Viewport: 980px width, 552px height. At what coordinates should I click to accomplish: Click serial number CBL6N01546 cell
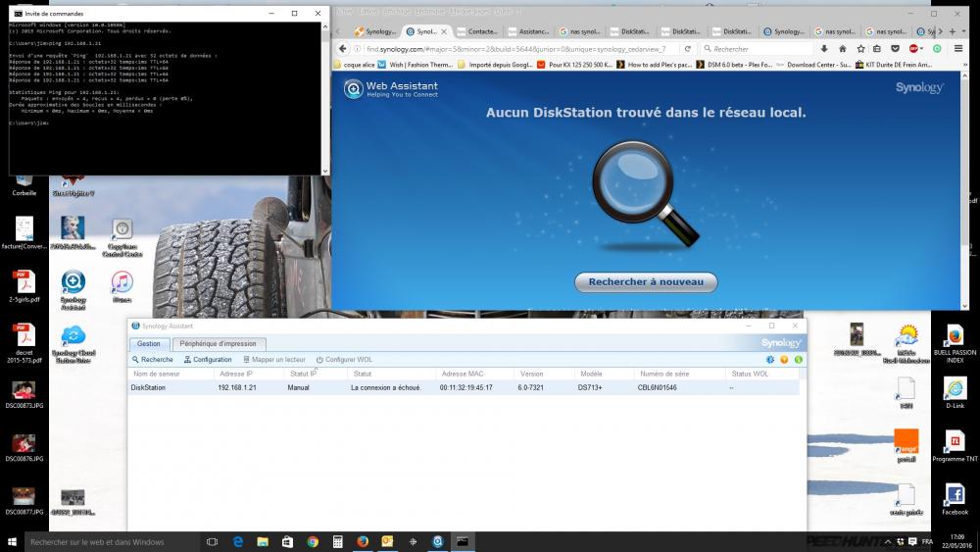click(657, 387)
